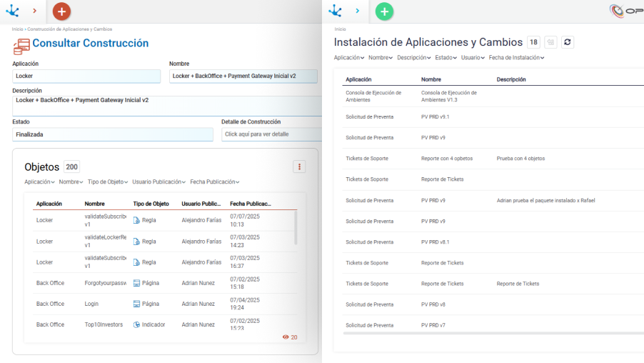Sort Instalación table by Descripción column header
The image size is (644, 363).
(x=511, y=79)
